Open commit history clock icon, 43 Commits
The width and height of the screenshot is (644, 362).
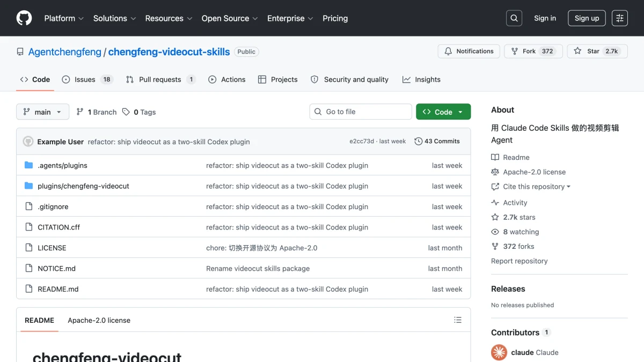pyautogui.click(x=437, y=142)
